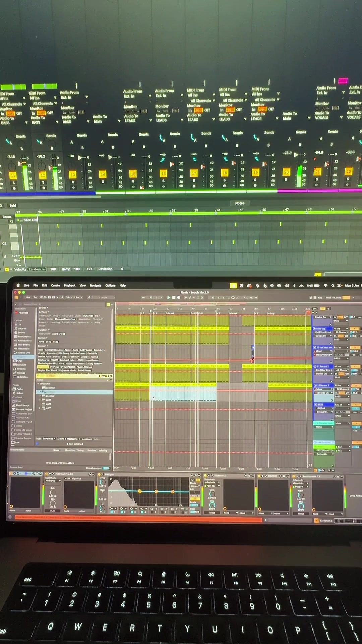The width and height of the screenshot is (362, 644).
Task: Click the transport Stop button
Action: pyautogui.click(x=174, y=298)
